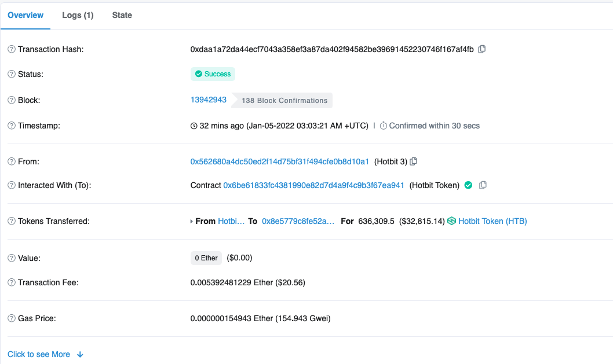Click help icon beside Transaction Hash
The image size is (613, 364).
12,49
